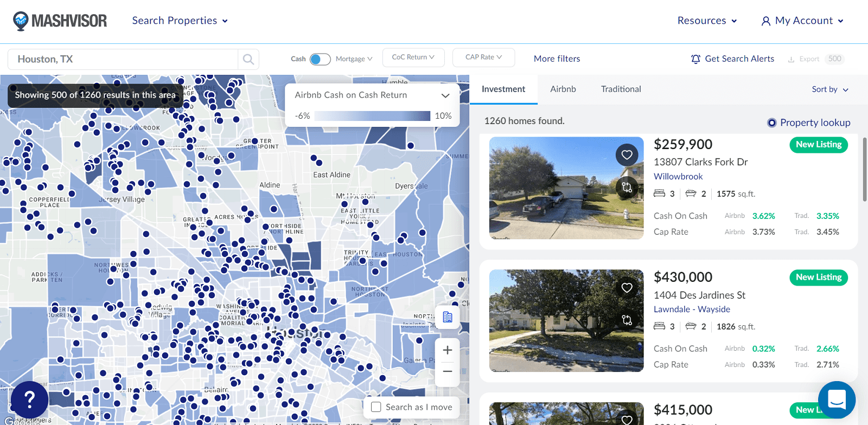Viewport: 868px width, 425px height.
Task: Open More filters
Action: [x=557, y=59]
